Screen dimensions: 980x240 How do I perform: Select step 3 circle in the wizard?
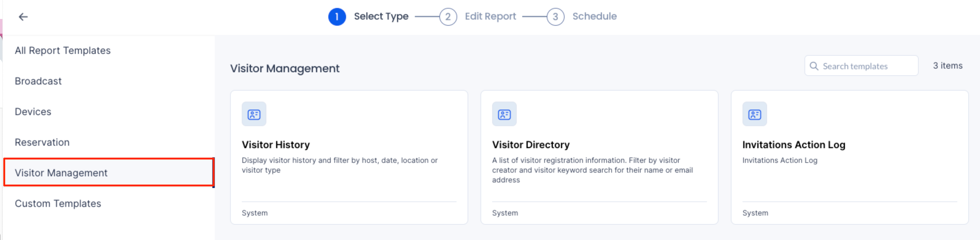tap(555, 17)
